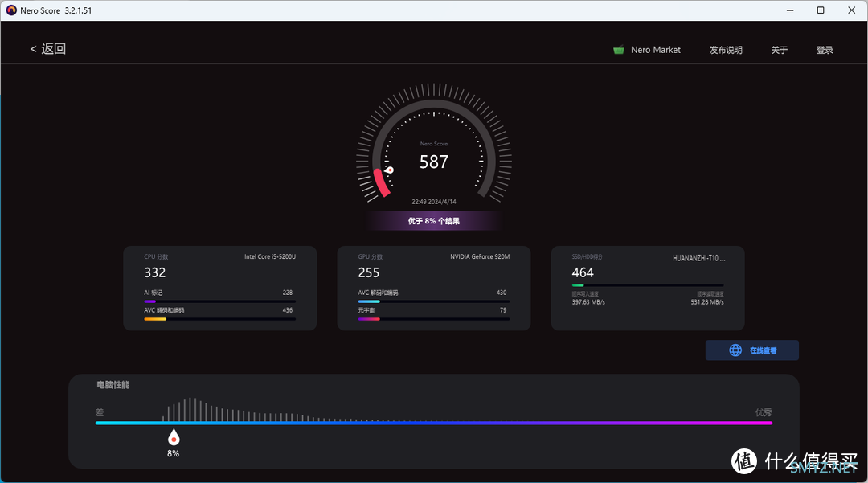Click the Intel Core i5-5200U label
Viewport: 868px width, 483px height.
[x=270, y=256]
